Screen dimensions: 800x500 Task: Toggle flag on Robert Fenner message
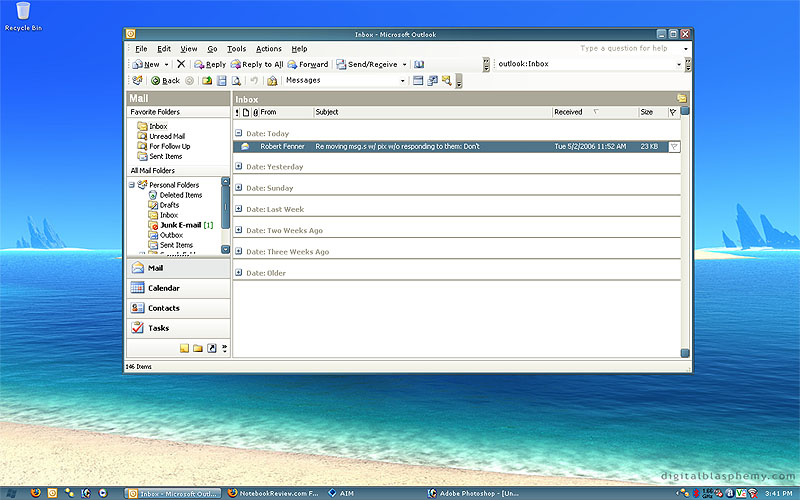click(674, 147)
